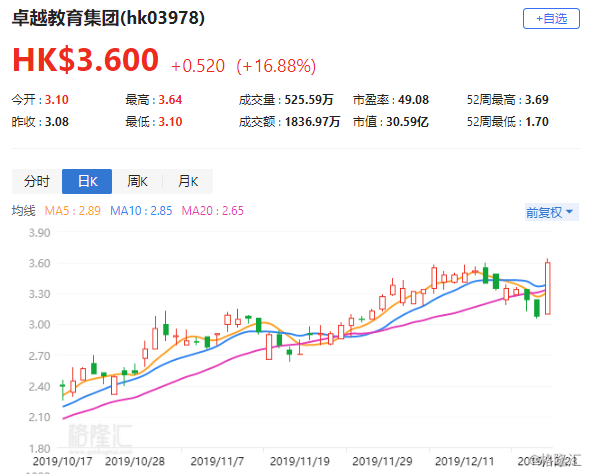589x474 pixels.
Task: Click y-axis label 1.80
Action: (x=39, y=448)
